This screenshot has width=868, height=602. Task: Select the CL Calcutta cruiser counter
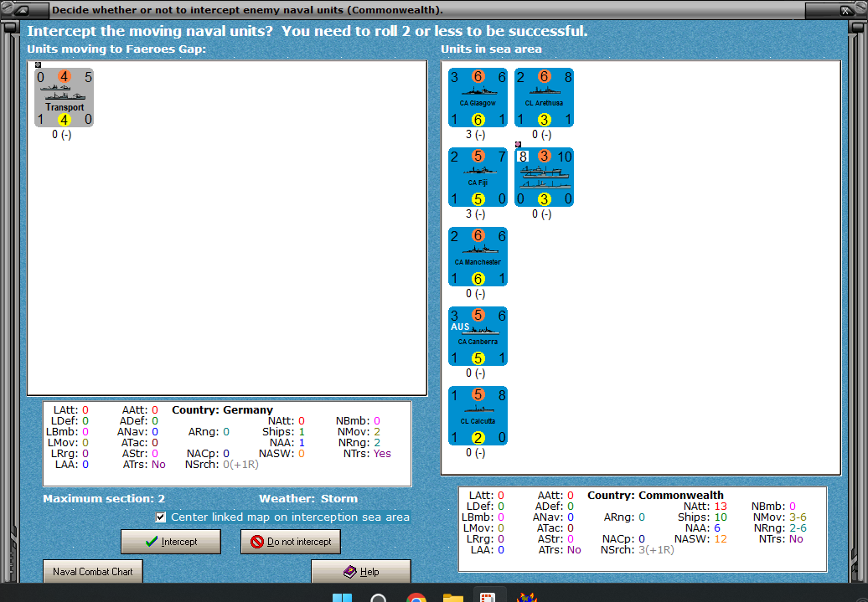click(x=478, y=416)
